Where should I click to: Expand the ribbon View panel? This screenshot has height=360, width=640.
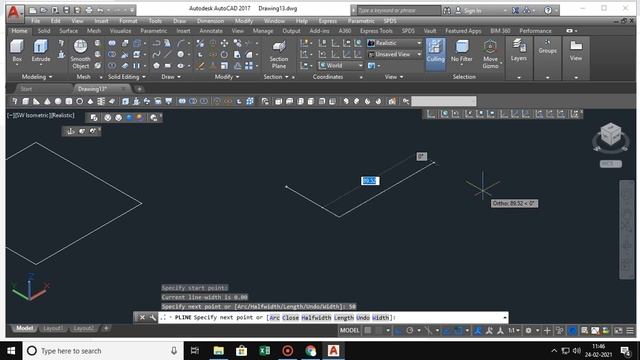coord(393,77)
